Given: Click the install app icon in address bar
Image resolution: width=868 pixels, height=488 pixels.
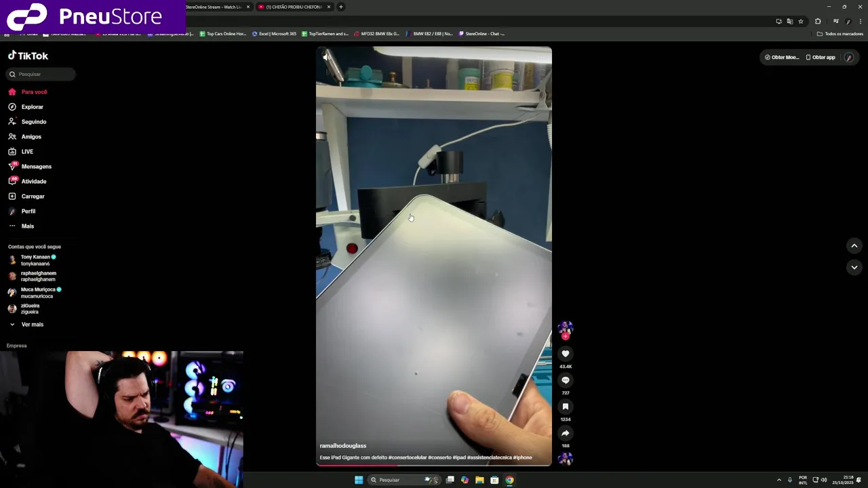Looking at the screenshot, I should 778,21.
